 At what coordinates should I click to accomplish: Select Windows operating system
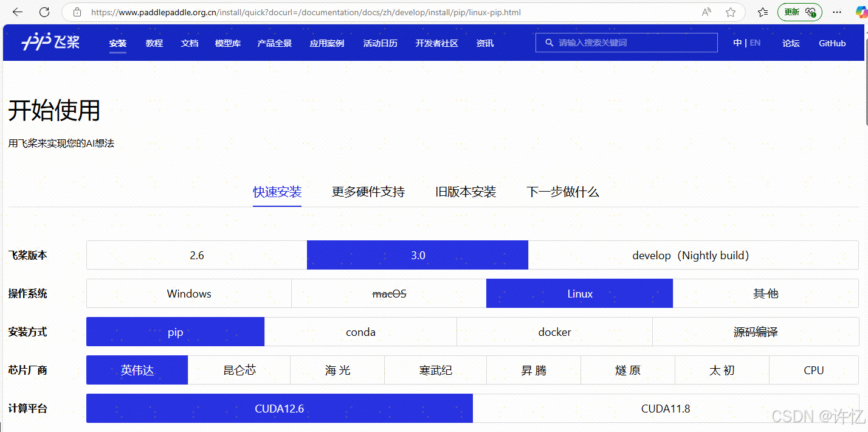(189, 293)
